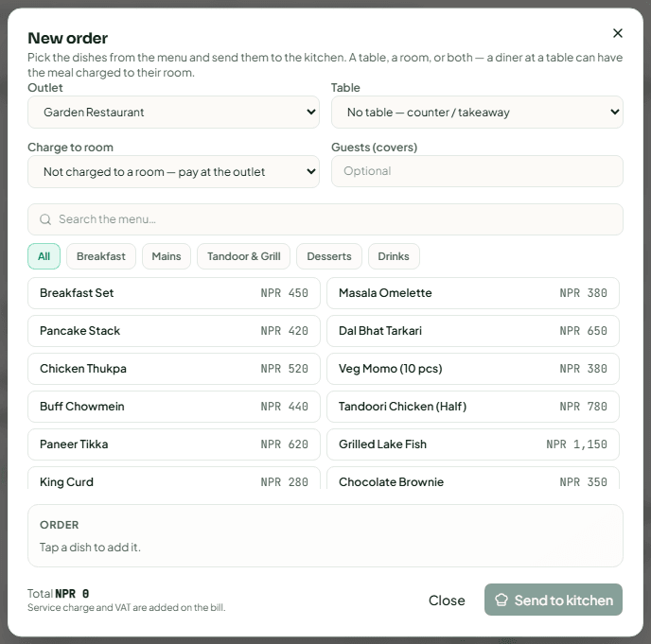
Task: Filter the menu by Desserts
Action: (329, 256)
